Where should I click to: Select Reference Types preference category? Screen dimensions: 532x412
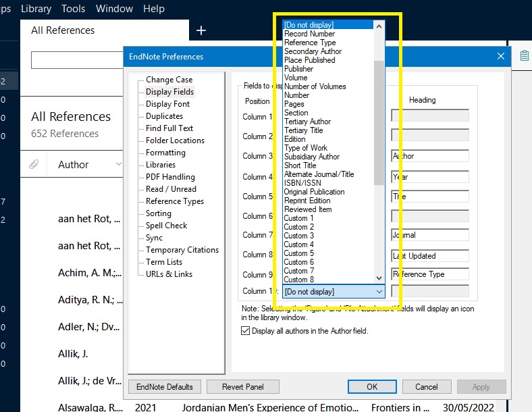175,201
